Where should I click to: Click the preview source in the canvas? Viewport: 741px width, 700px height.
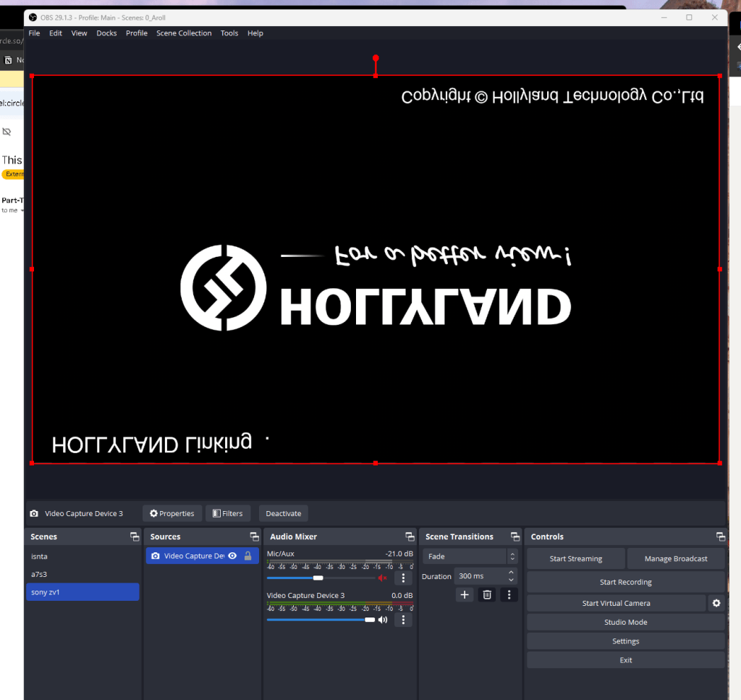point(376,269)
